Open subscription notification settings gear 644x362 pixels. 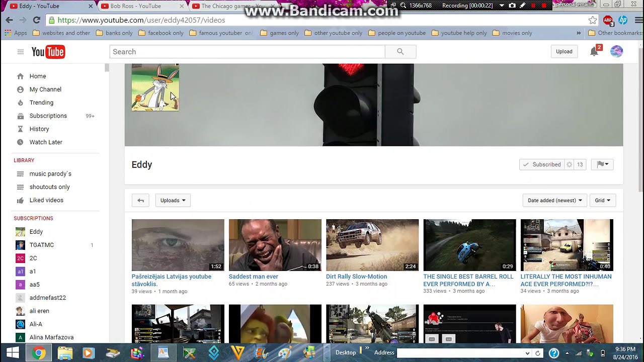click(x=569, y=164)
